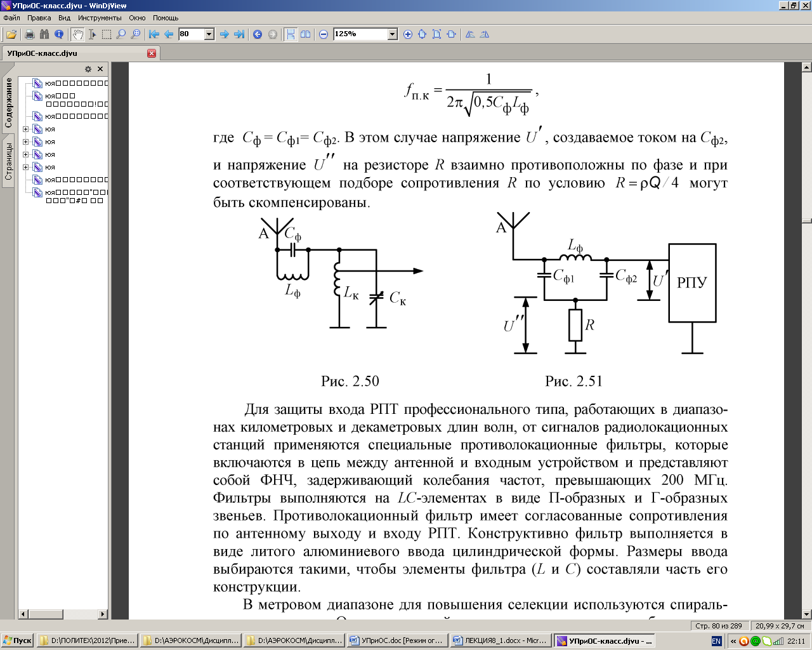Select the Hand pan tool
The width and height of the screenshot is (812, 650).
pyautogui.click(x=77, y=34)
